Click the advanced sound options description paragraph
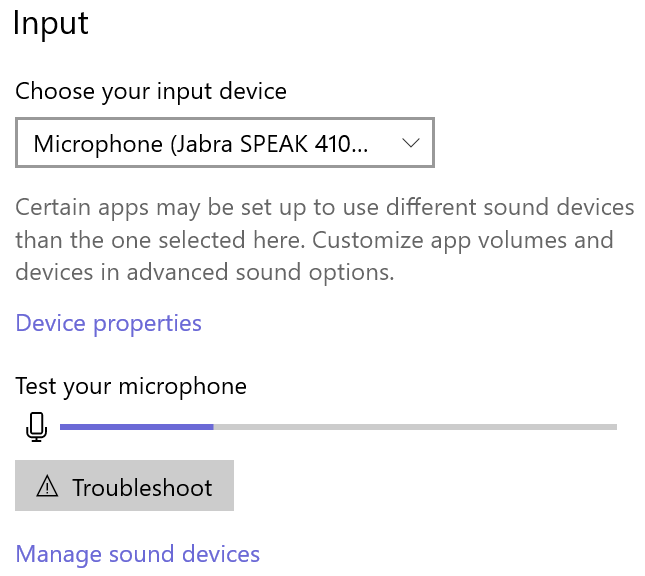Screen dimensions: 645x576 [x=324, y=240]
